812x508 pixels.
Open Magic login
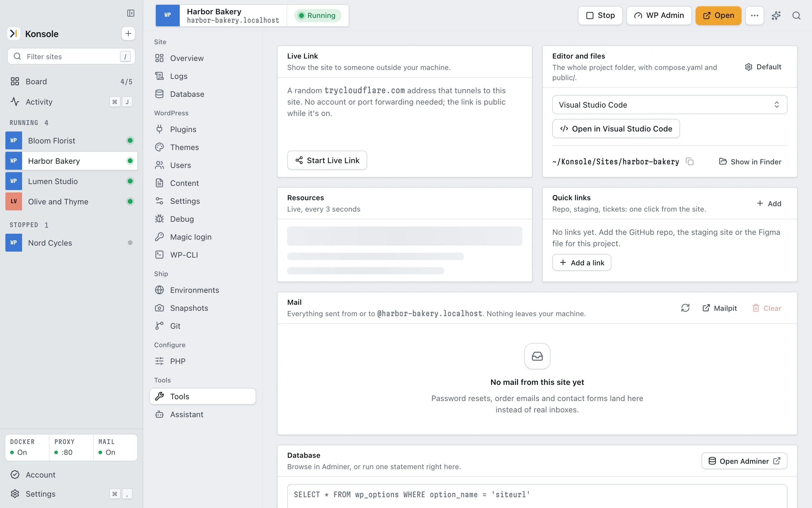click(x=202, y=237)
